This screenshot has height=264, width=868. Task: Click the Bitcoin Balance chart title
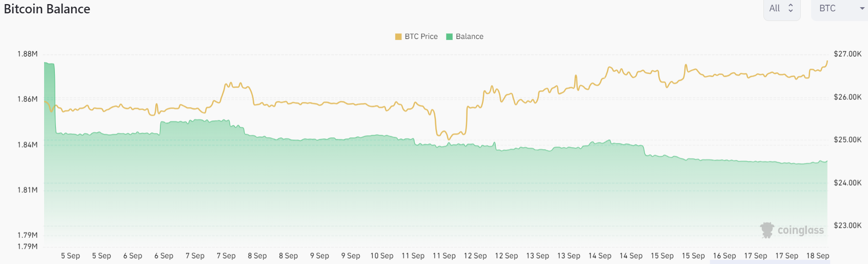47,9
